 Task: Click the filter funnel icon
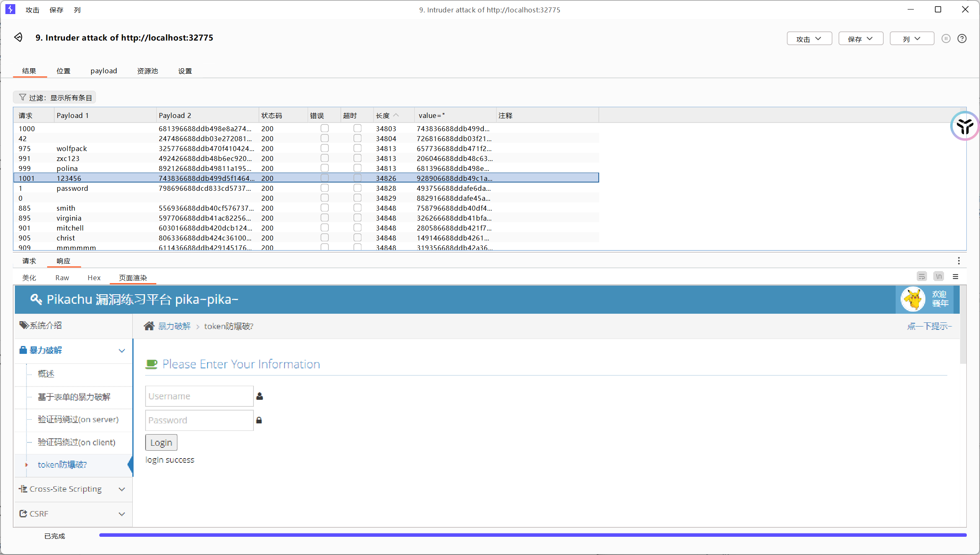22,97
